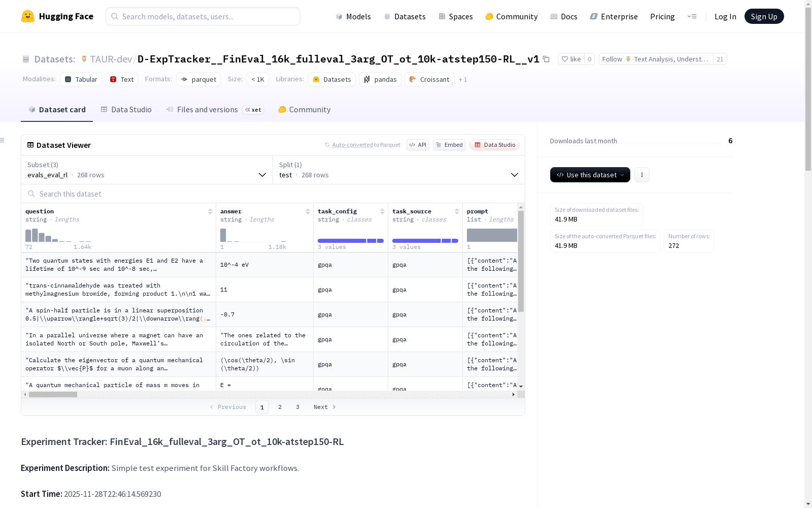The image size is (812, 508).
Task: Expand the Split test dropdown
Action: coord(399,170)
